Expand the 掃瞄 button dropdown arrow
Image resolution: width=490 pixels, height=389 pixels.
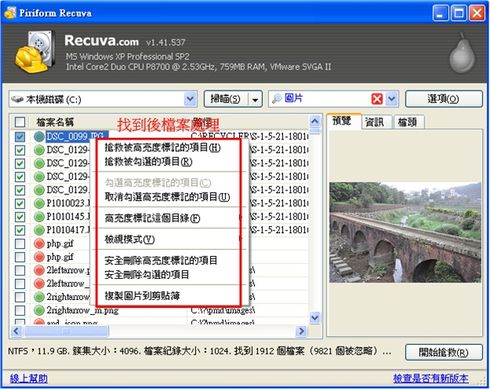(x=255, y=99)
